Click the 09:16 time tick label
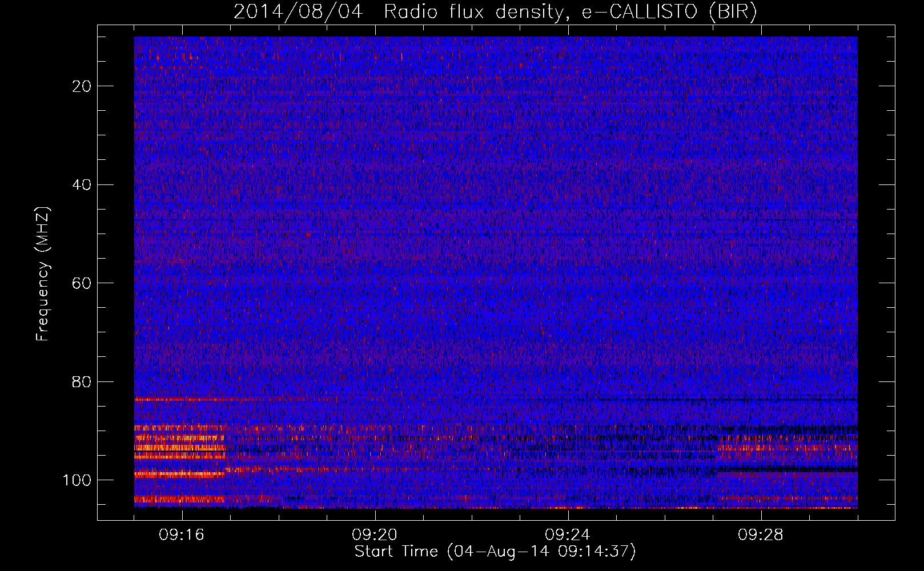Screen dimensions: 924x571 [x=182, y=535]
